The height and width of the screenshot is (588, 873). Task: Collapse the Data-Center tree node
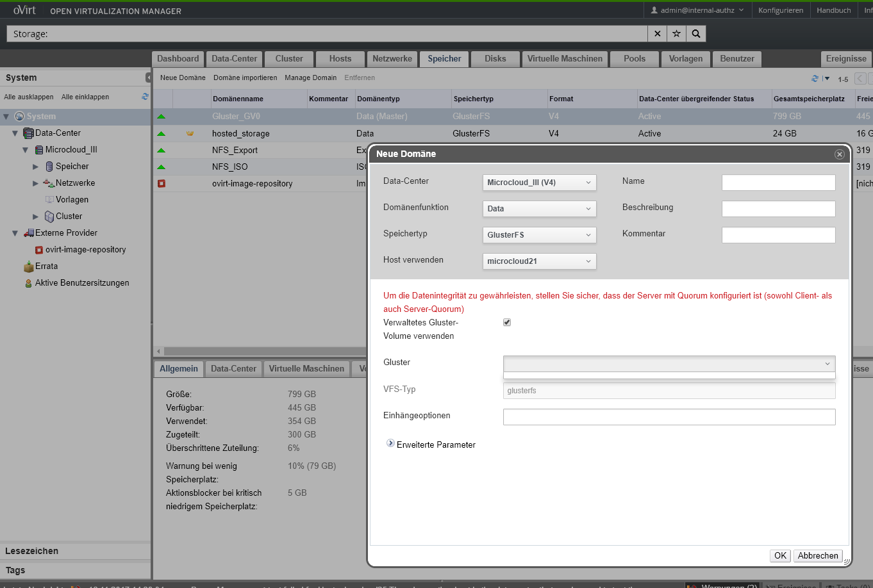click(x=15, y=133)
